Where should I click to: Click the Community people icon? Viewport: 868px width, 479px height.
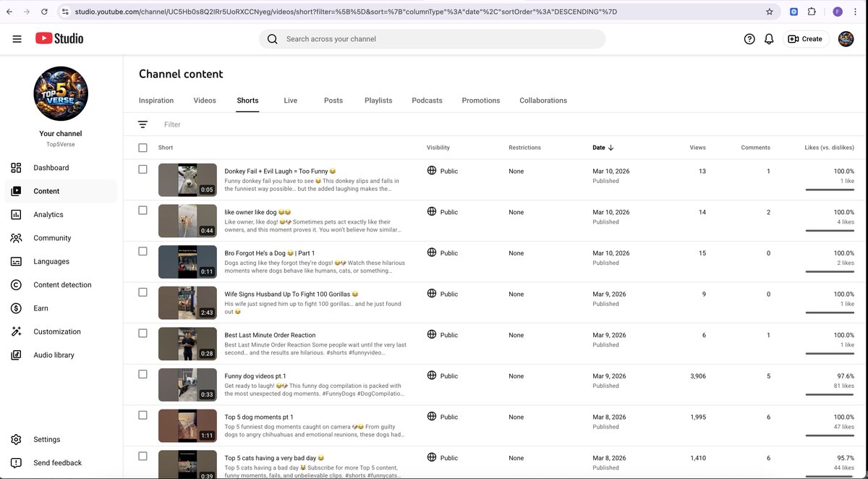click(x=16, y=238)
